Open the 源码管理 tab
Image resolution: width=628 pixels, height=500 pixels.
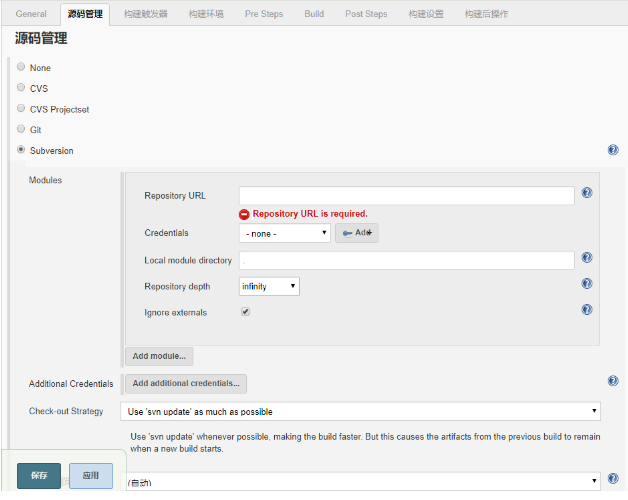coord(85,14)
